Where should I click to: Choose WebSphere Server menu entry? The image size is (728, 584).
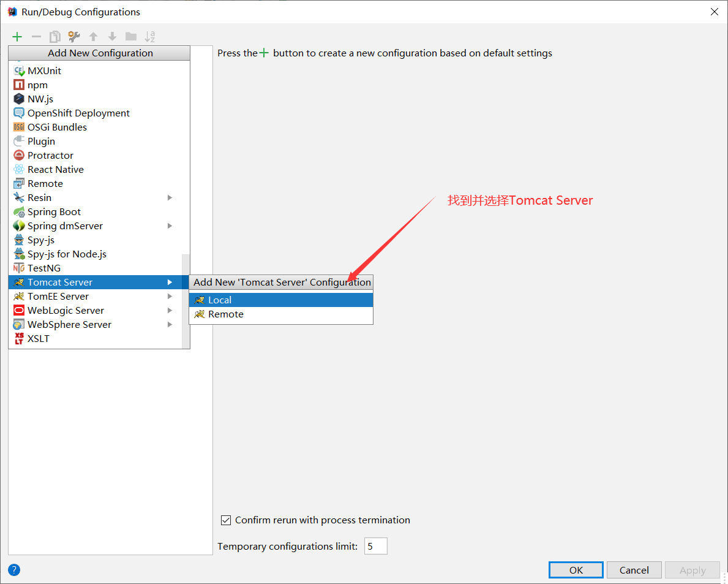[95, 324]
